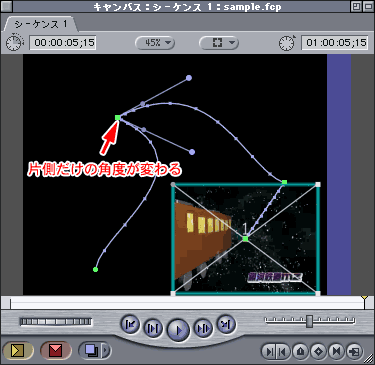The width and height of the screenshot is (375, 365).
Task: Click the clip center point handle
Action: pos(246,239)
